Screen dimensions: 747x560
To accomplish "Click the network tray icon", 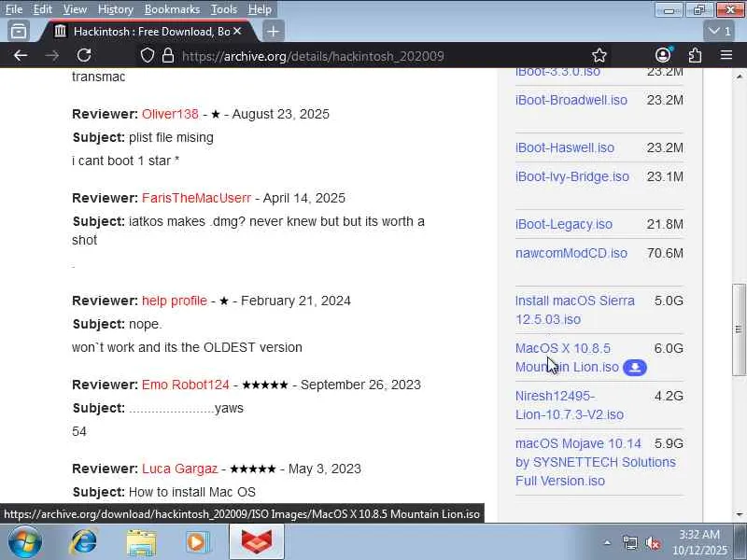I will tap(629, 542).
